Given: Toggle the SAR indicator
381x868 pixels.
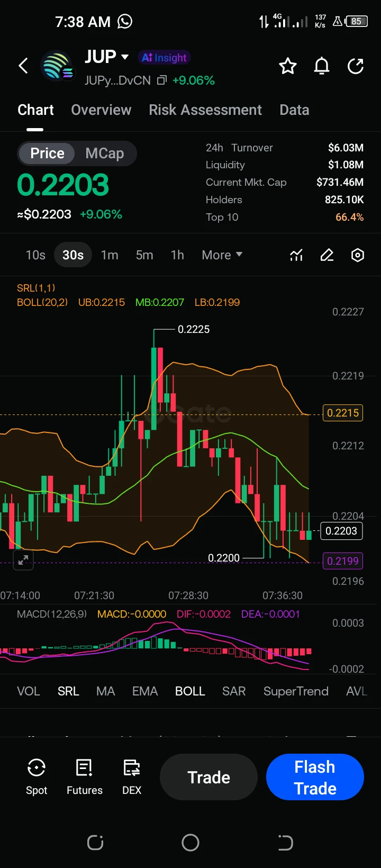Looking at the screenshot, I should [x=234, y=691].
